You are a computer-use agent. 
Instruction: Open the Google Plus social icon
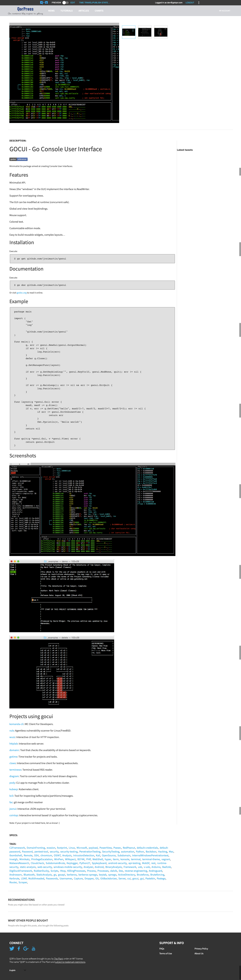(26, 948)
